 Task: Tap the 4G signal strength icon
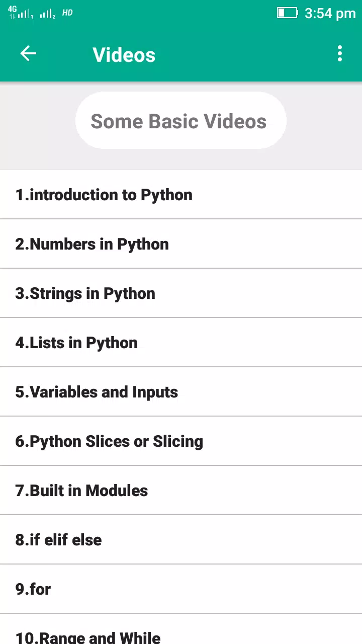(20, 13)
